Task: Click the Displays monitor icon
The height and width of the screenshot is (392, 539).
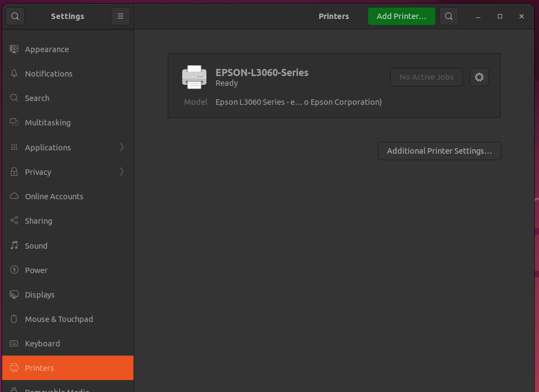Action: coord(14,295)
